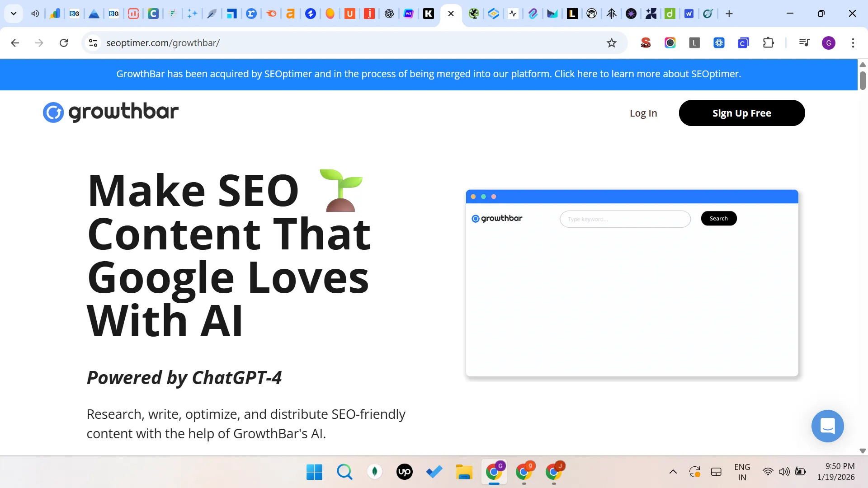868x488 pixels.
Task: Click the Type keyword input field
Action: (625, 219)
